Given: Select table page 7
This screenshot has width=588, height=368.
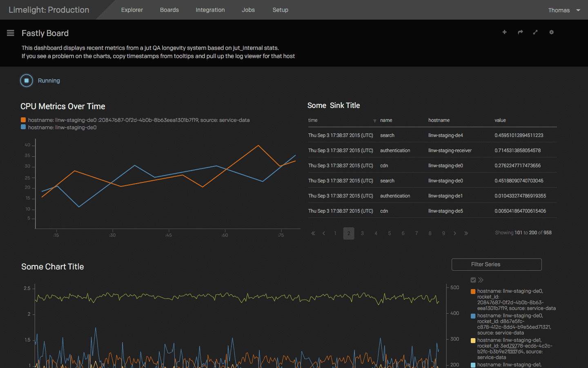Looking at the screenshot, I should (416, 233).
